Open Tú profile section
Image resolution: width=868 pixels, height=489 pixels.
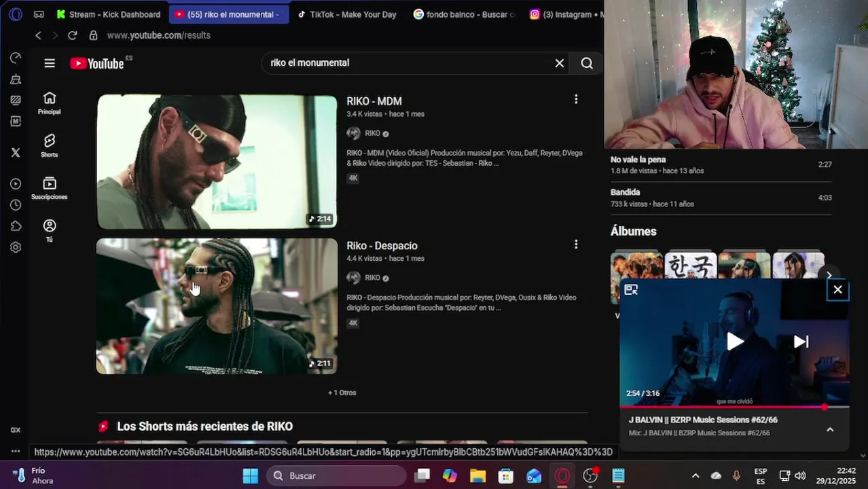tap(49, 231)
